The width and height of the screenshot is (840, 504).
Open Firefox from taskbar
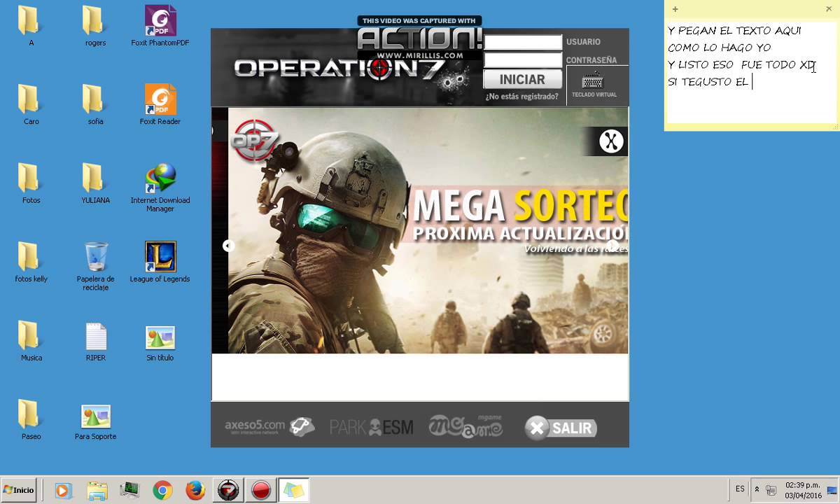point(195,491)
